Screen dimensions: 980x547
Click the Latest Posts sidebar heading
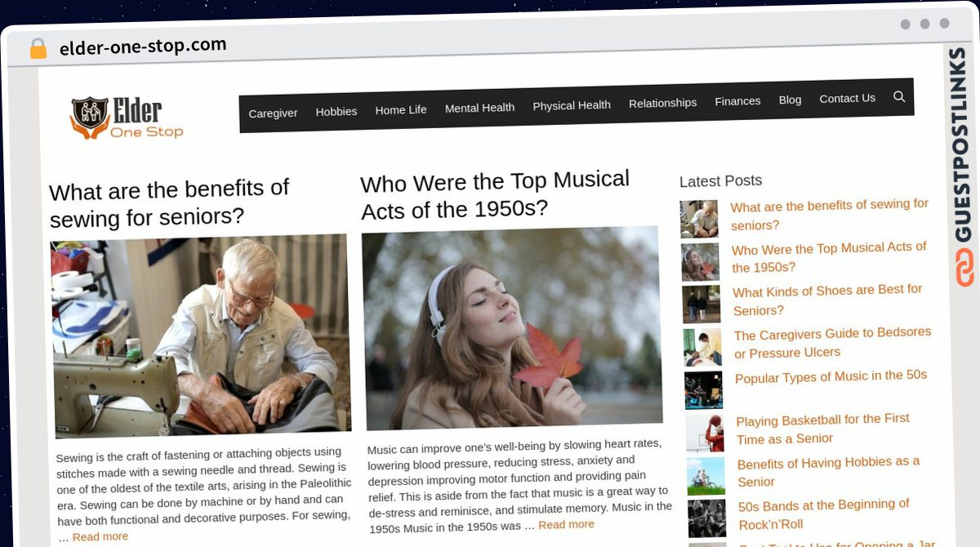[x=720, y=181]
